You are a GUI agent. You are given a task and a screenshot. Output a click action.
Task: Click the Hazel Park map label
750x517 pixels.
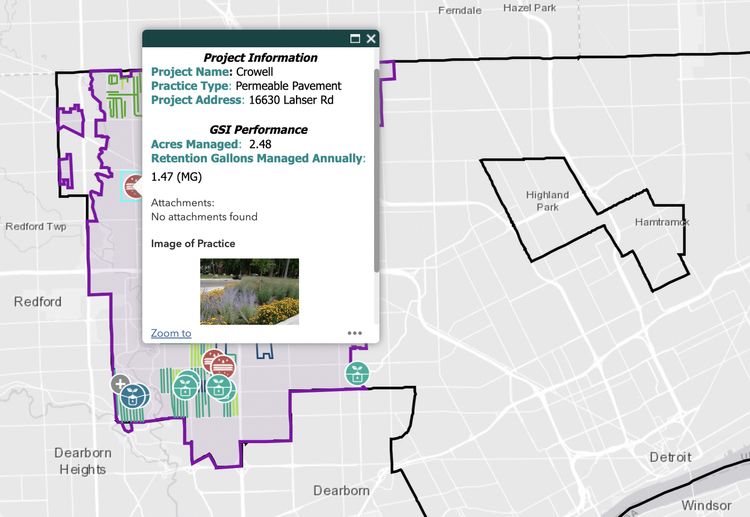(529, 8)
